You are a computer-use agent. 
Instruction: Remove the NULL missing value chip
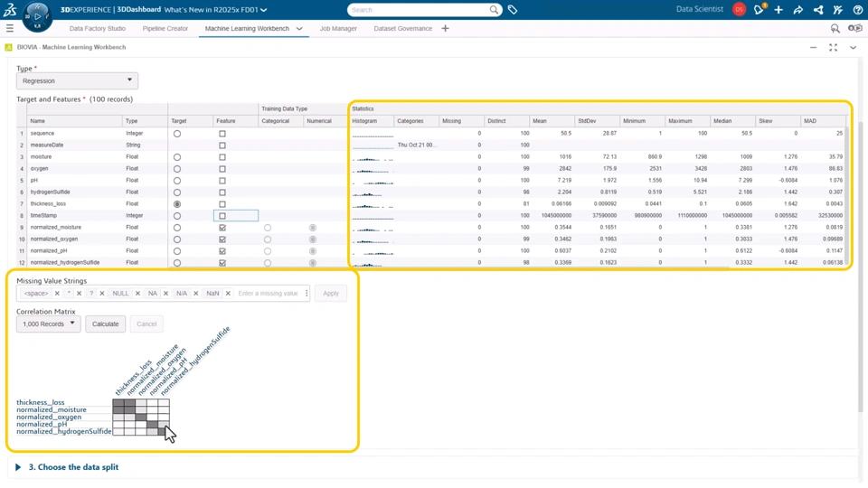coord(137,293)
